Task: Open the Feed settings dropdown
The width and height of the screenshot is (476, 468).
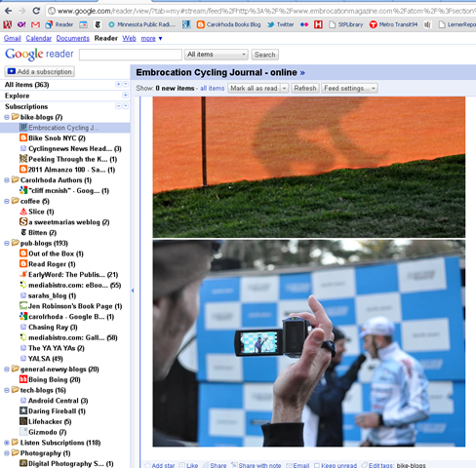Action: [x=349, y=88]
